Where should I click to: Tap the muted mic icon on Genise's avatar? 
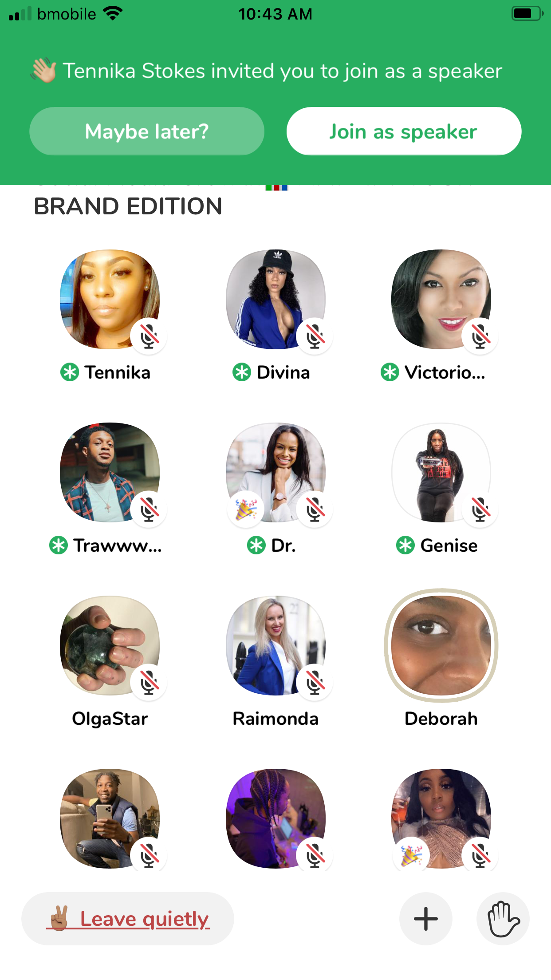tap(480, 509)
